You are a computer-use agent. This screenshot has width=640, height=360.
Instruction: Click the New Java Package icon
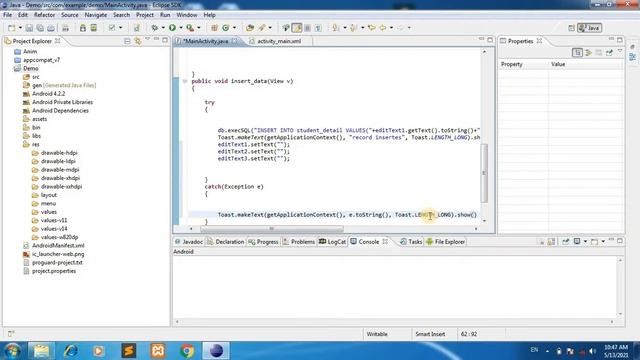(x=214, y=28)
